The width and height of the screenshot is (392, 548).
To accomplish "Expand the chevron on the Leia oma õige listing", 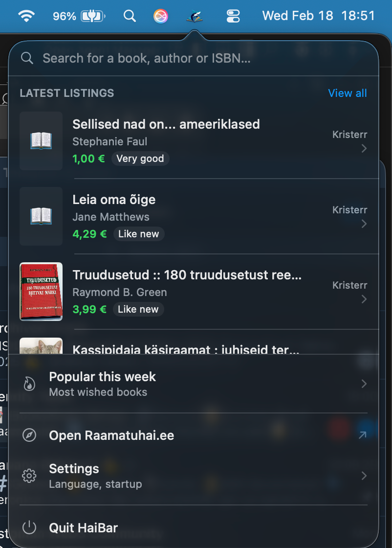I will (x=364, y=224).
